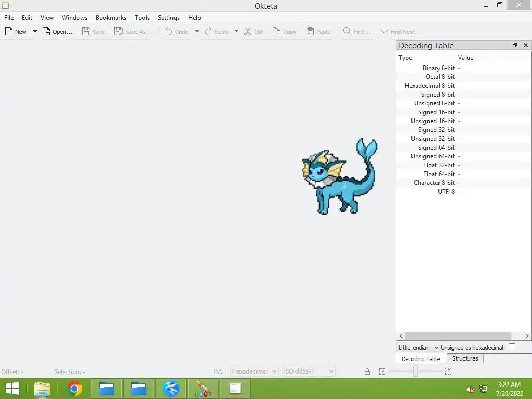Float the Decoding Table panel
This screenshot has width=532, height=399.
tap(515, 45)
